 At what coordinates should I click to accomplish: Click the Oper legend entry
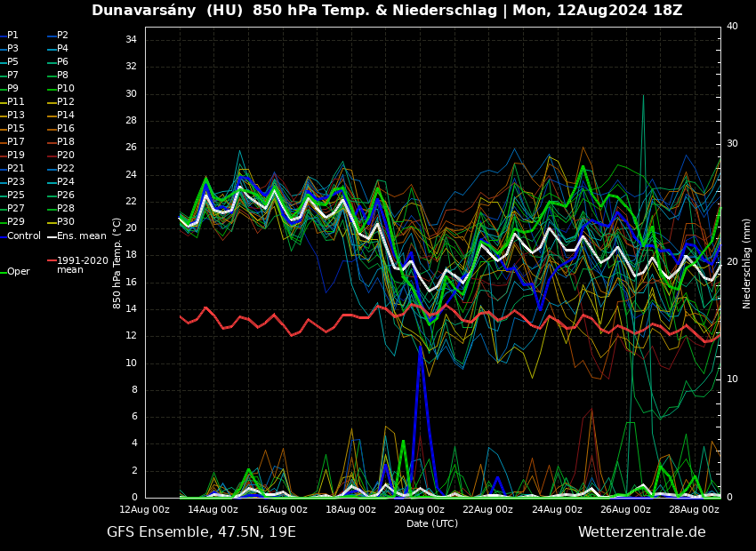(18, 272)
